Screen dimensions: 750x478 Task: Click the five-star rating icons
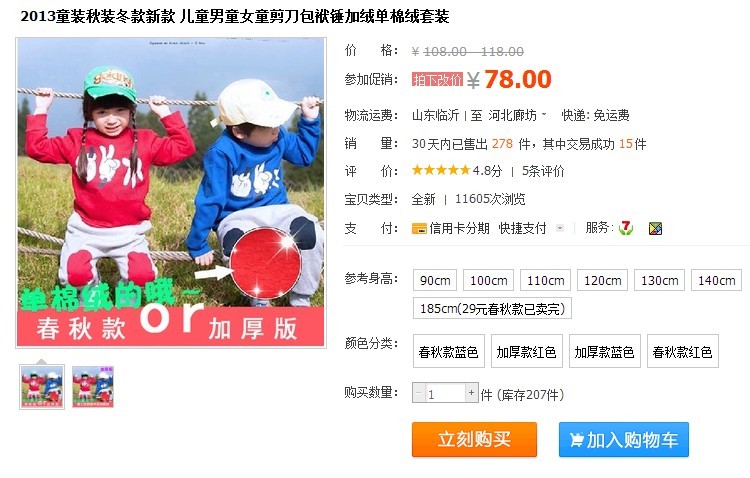(x=441, y=170)
